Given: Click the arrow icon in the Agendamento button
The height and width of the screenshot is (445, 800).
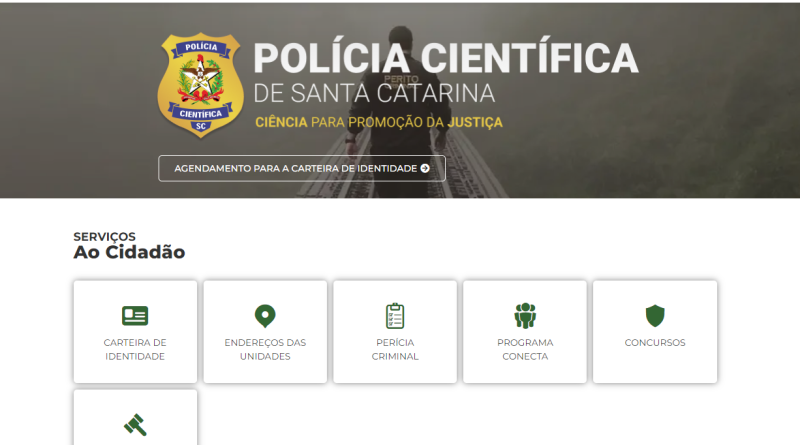Looking at the screenshot, I should tap(425, 168).
